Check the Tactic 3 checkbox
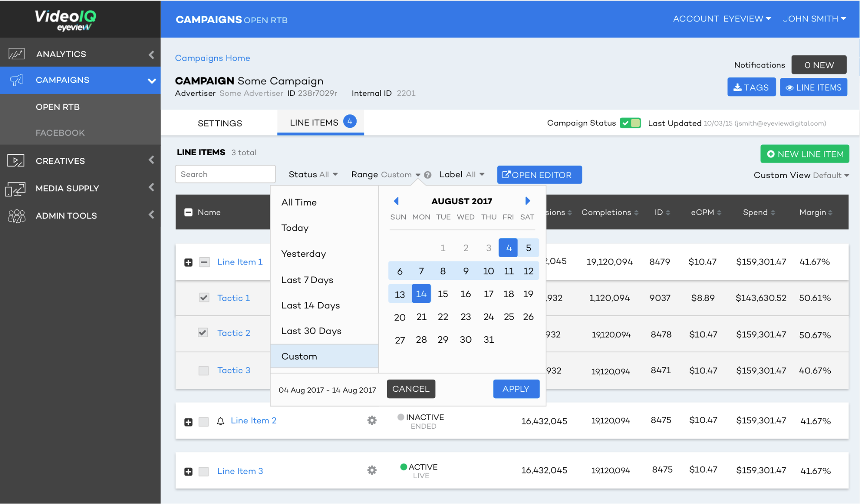The height and width of the screenshot is (504, 860). (x=203, y=370)
